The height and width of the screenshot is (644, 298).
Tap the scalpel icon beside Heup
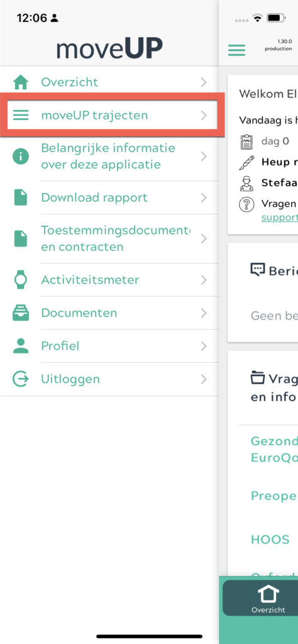coord(246,162)
